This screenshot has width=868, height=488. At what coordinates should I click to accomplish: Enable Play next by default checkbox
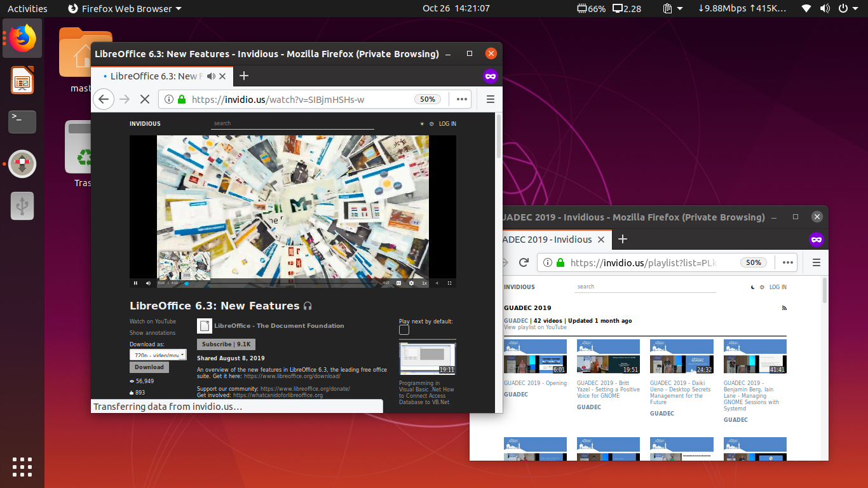pos(404,330)
